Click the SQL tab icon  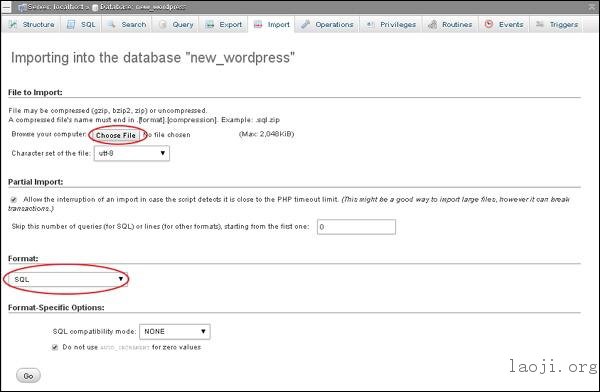(x=71, y=24)
